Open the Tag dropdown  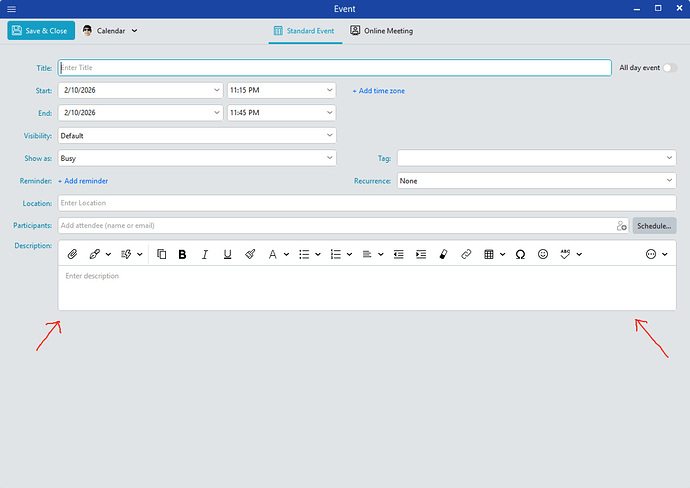(536, 158)
